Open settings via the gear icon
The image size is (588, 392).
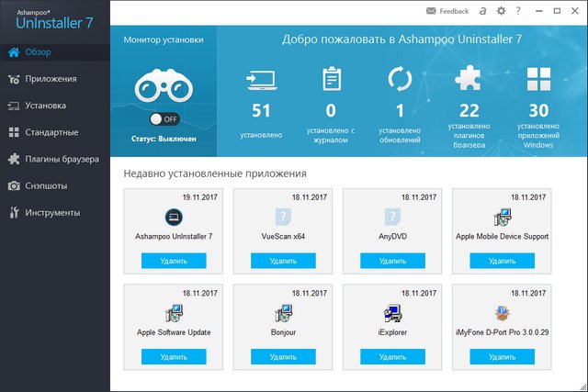(x=501, y=11)
